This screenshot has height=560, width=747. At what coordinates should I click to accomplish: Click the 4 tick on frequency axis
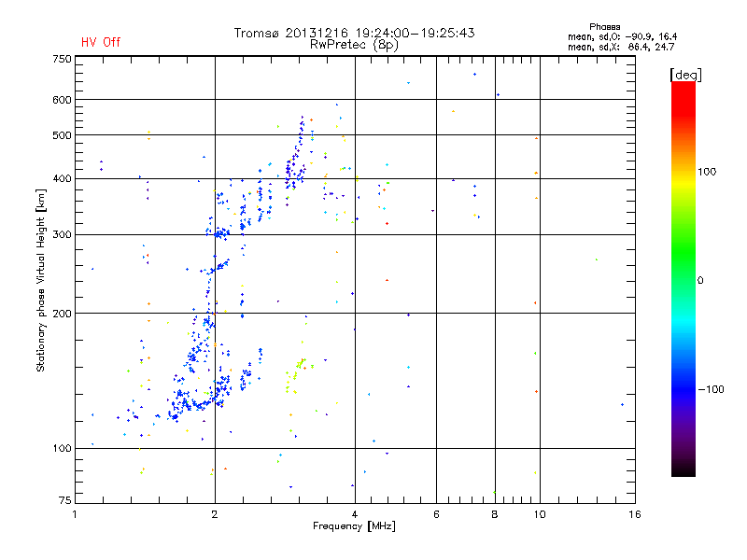coord(354,514)
